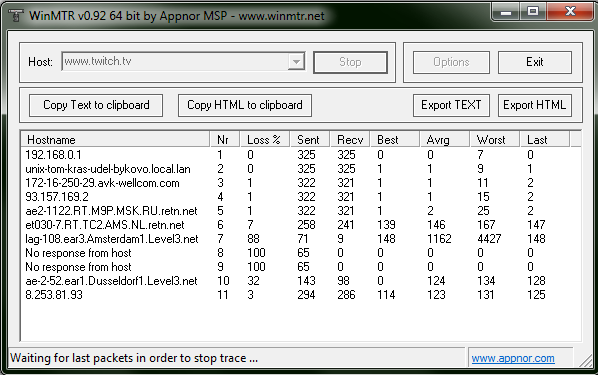Copy Text to clipboard button

[x=96, y=105]
